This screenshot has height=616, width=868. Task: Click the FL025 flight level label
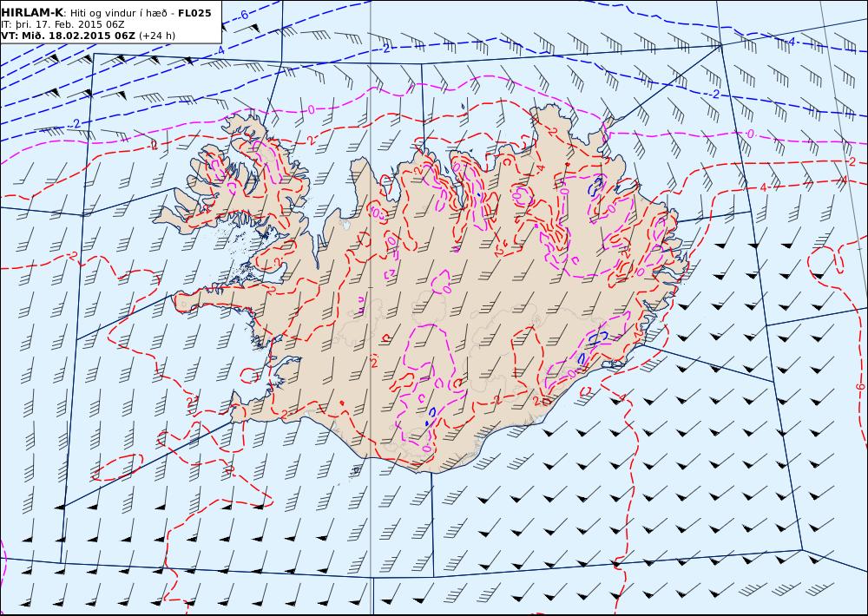(x=194, y=13)
